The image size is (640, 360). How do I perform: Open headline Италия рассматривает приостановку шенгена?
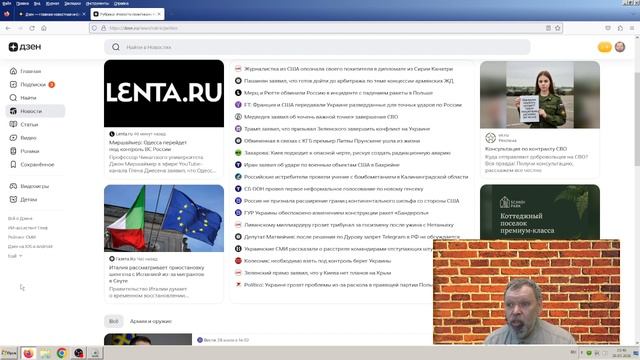(x=157, y=274)
